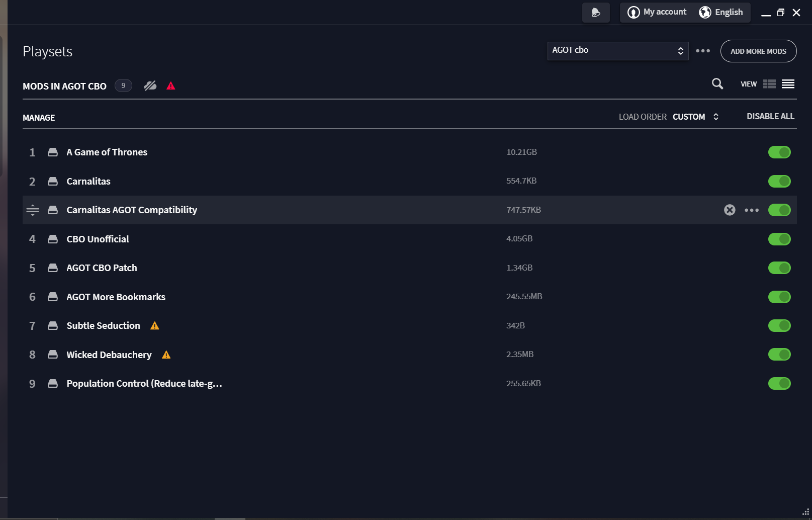This screenshot has height=520, width=812.
Task: Click the Playsets page heading
Action: (x=48, y=52)
